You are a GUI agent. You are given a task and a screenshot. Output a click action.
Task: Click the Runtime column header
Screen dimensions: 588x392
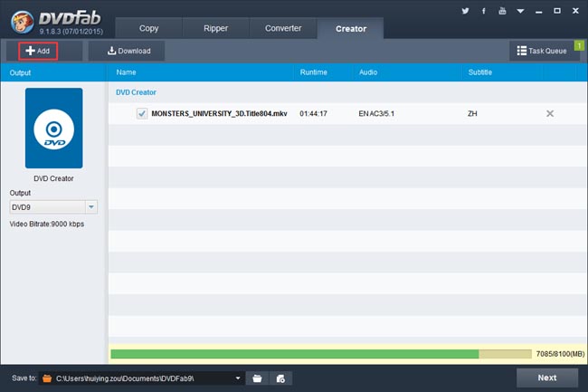click(314, 72)
